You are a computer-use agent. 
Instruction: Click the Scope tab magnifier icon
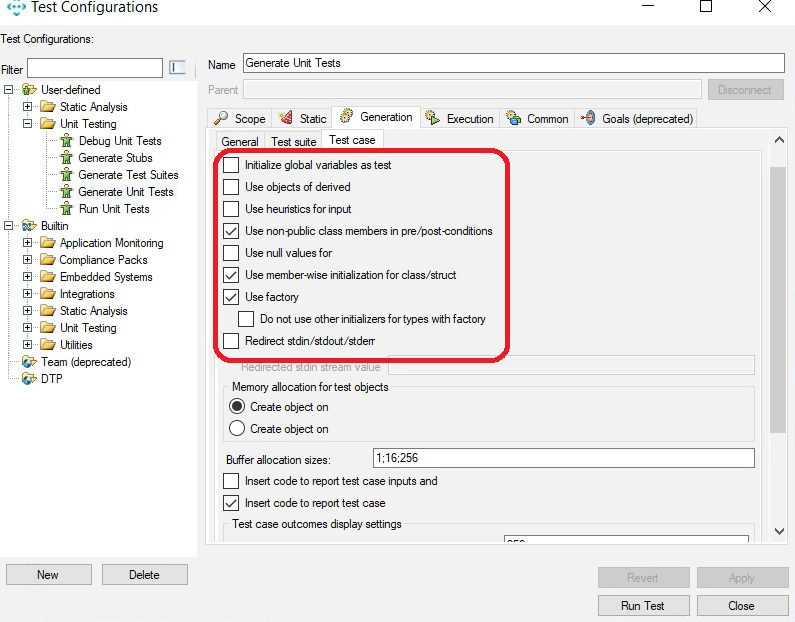[221, 118]
